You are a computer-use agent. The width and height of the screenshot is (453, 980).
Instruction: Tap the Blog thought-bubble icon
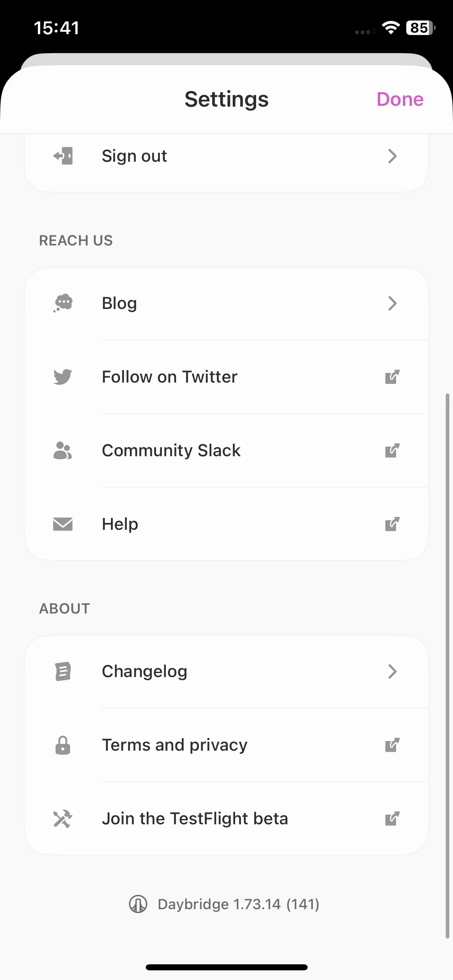click(x=63, y=303)
